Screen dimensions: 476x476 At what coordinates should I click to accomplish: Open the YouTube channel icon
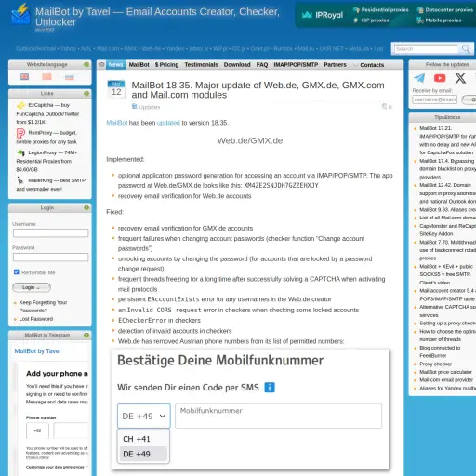click(440, 78)
